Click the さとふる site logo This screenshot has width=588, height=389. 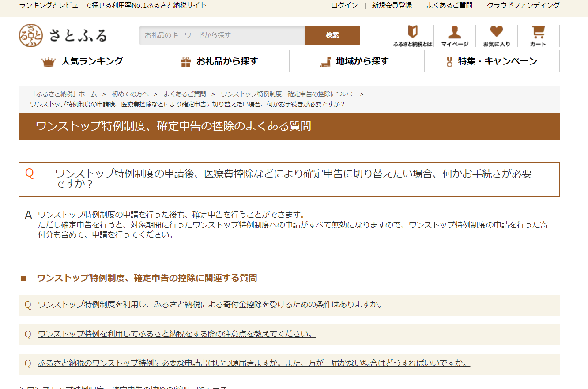click(x=63, y=35)
